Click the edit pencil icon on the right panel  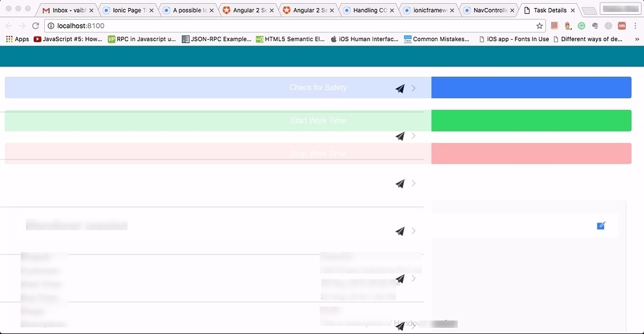[x=601, y=225]
